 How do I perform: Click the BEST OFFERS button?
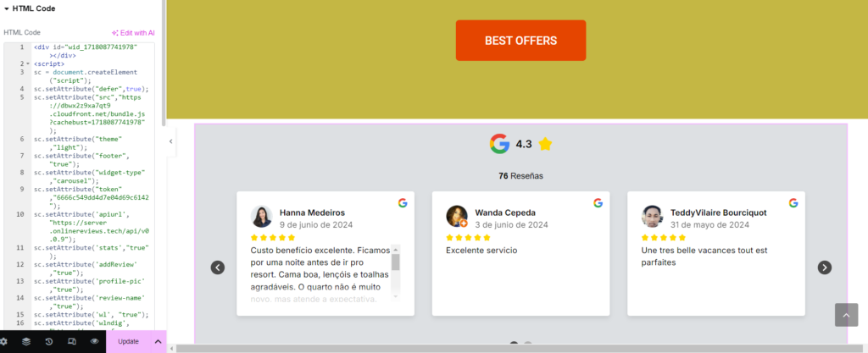[x=520, y=41]
